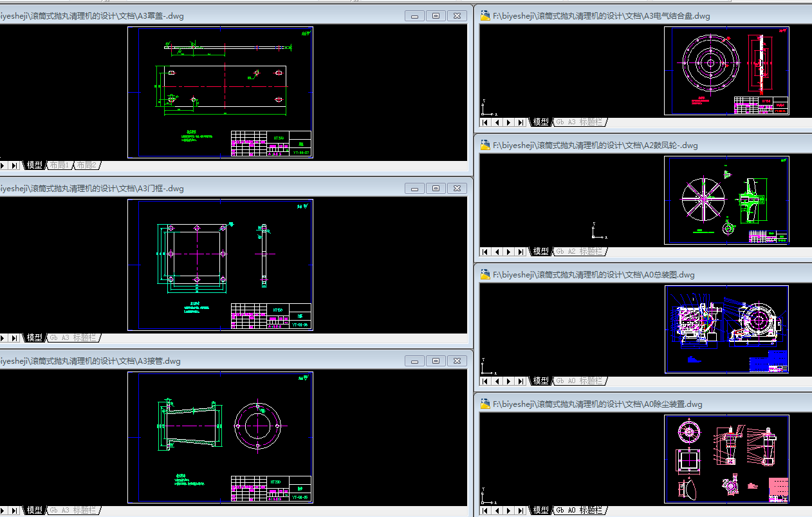This screenshot has width=812, height=517.
Task: Click the circular flange view in A3接管 window
Action: click(x=258, y=426)
